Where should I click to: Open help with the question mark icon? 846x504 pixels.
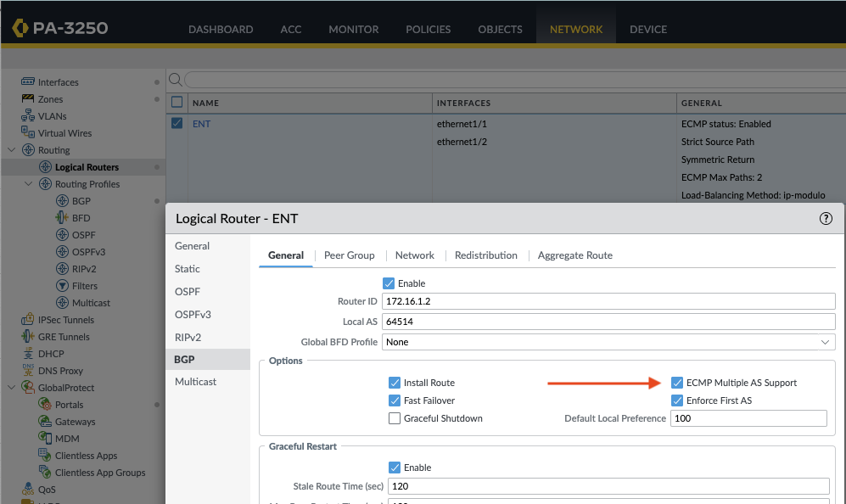[x=826, y=219]
